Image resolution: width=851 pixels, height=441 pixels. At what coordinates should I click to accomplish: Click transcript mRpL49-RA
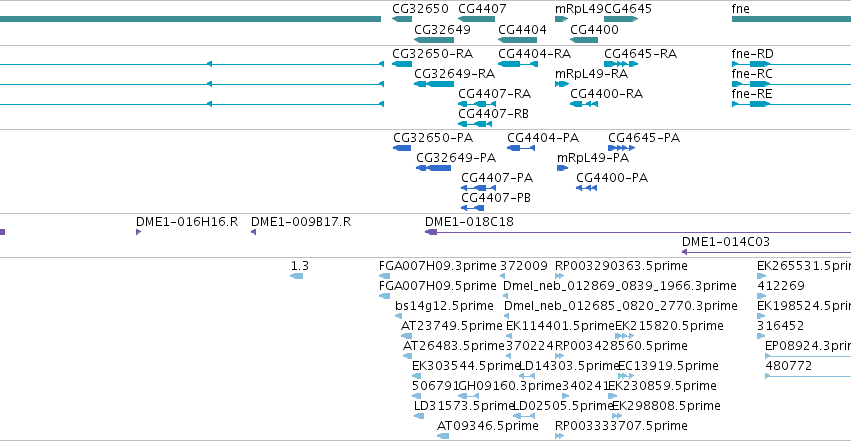coord(562,84)
